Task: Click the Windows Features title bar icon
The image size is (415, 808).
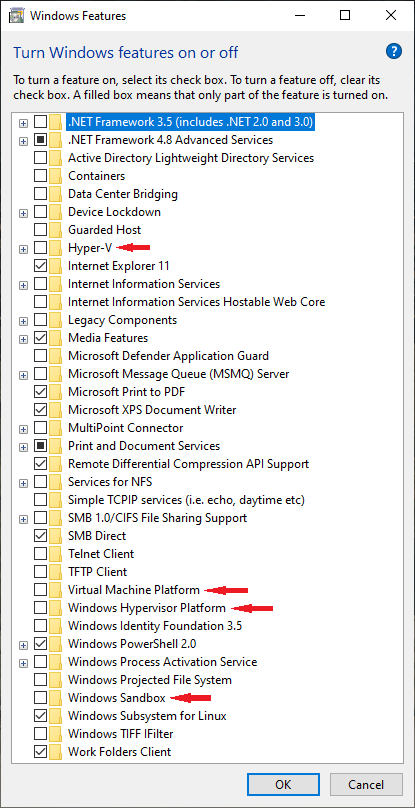Action: coord(16,15)
